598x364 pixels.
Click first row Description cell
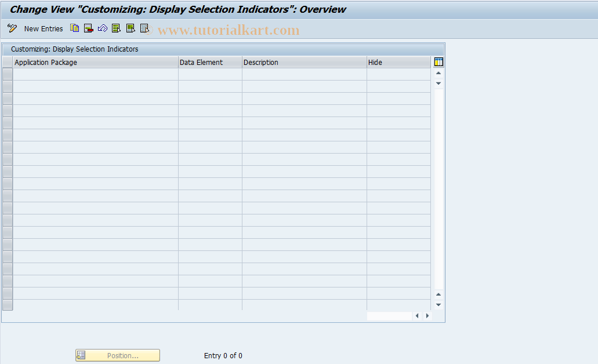click(305, 74)
